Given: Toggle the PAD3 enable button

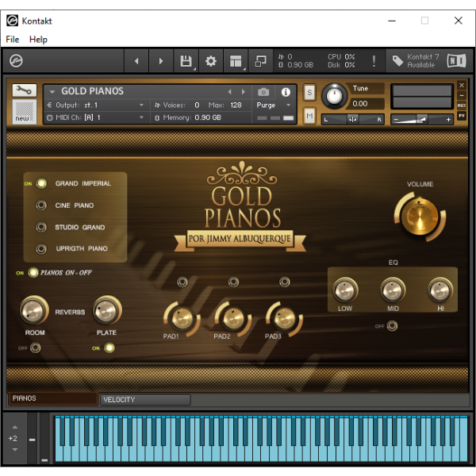Looking at the screenshot, I should point(285,282).
